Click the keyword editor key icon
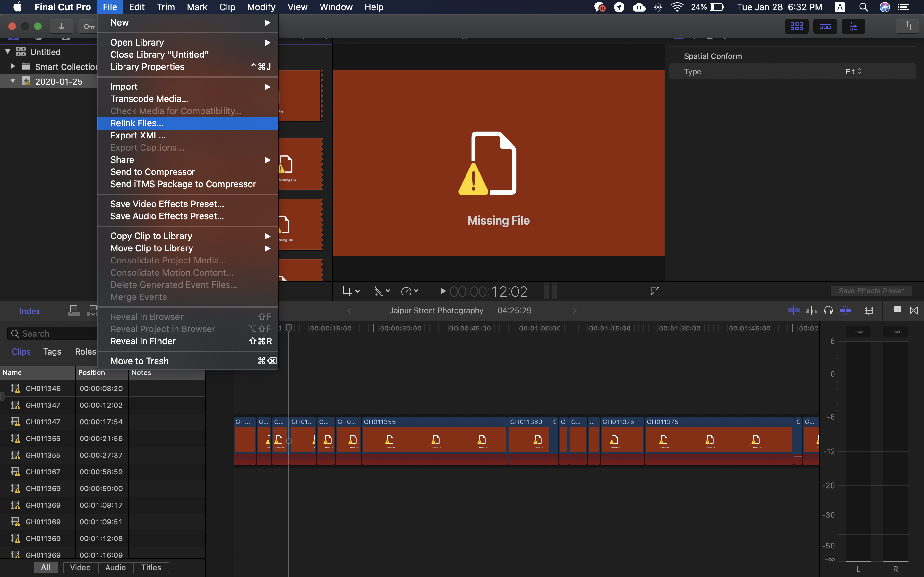The image size is (924, 577). pos(89,26)
